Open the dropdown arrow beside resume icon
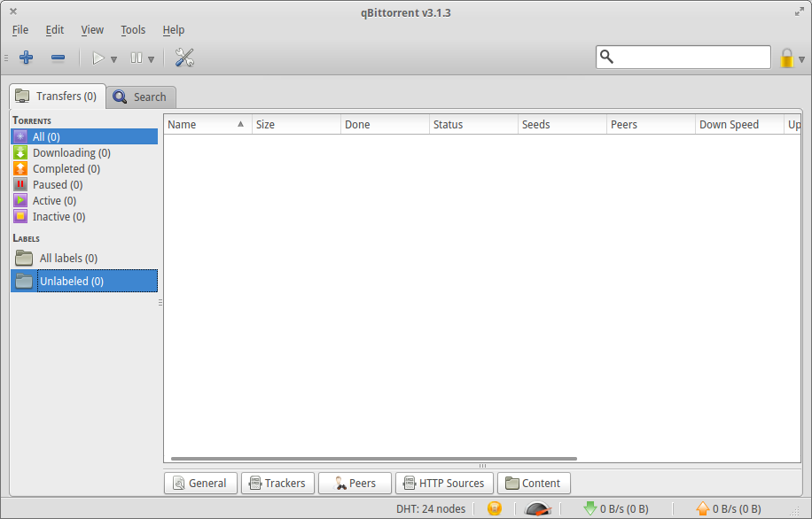This screenshot has height=519, width=812. click(x=114, y=59)
